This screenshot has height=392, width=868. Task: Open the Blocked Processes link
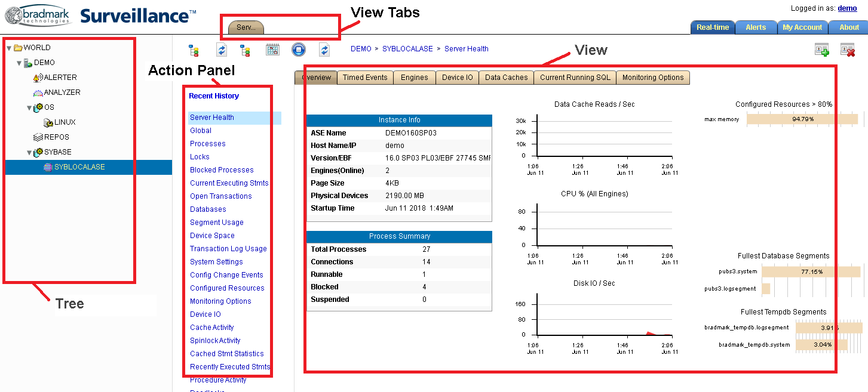click(222, 170)
